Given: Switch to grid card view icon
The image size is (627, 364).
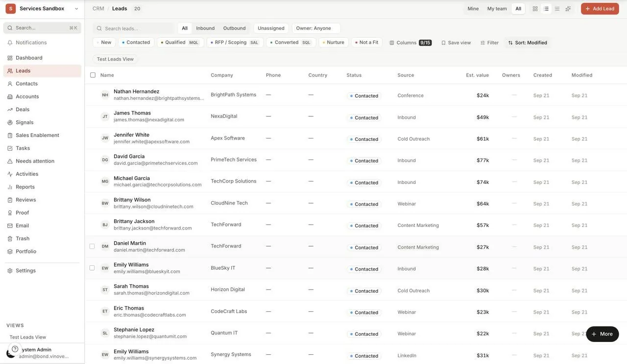Looking at the screenshot, I should point(535,9).
